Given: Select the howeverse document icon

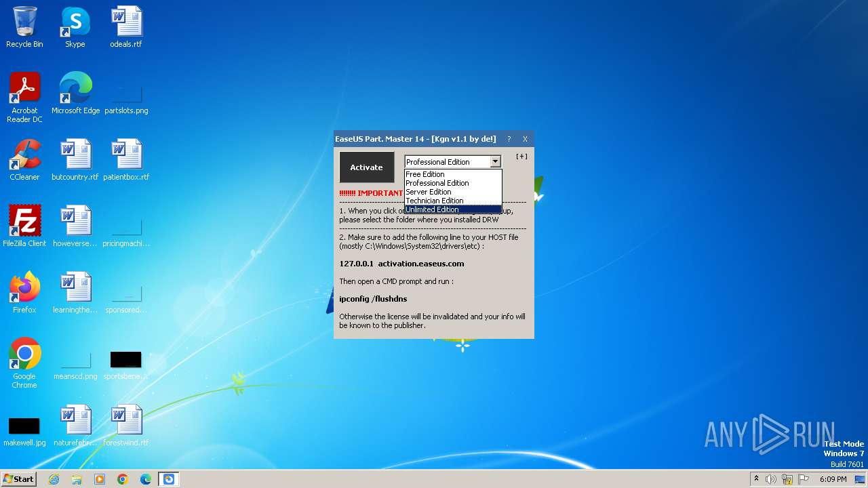Looking at the screenshot, I should 75,226.
